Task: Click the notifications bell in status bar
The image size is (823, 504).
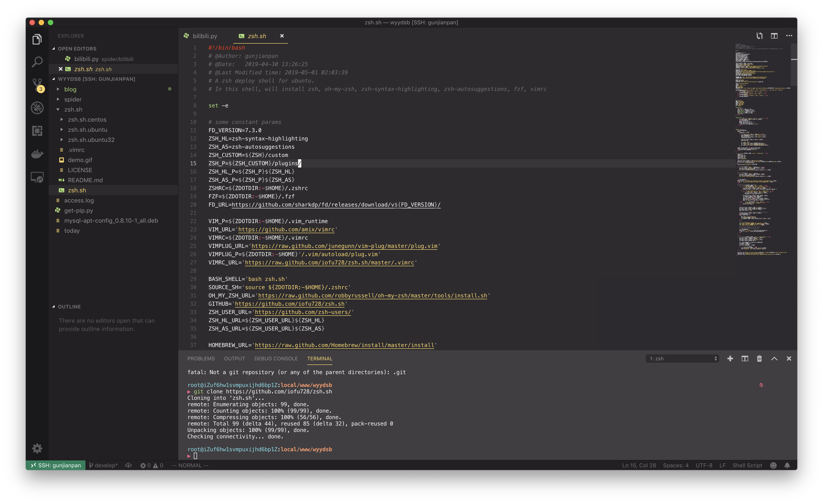Action: coord(788,465)
